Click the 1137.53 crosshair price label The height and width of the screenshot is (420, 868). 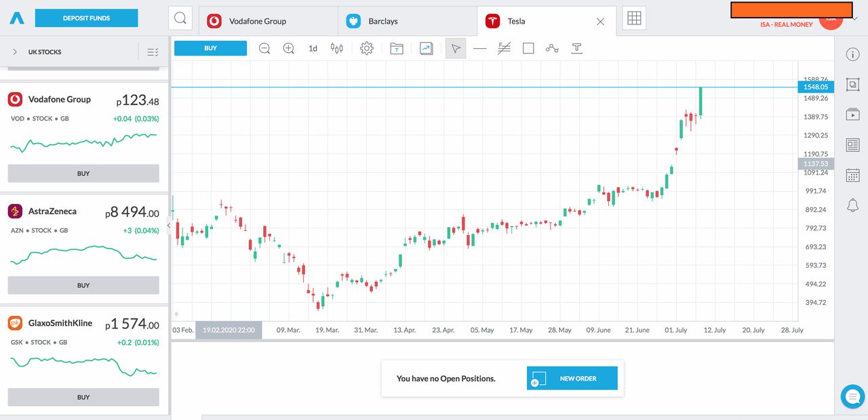tap(816, 163)
